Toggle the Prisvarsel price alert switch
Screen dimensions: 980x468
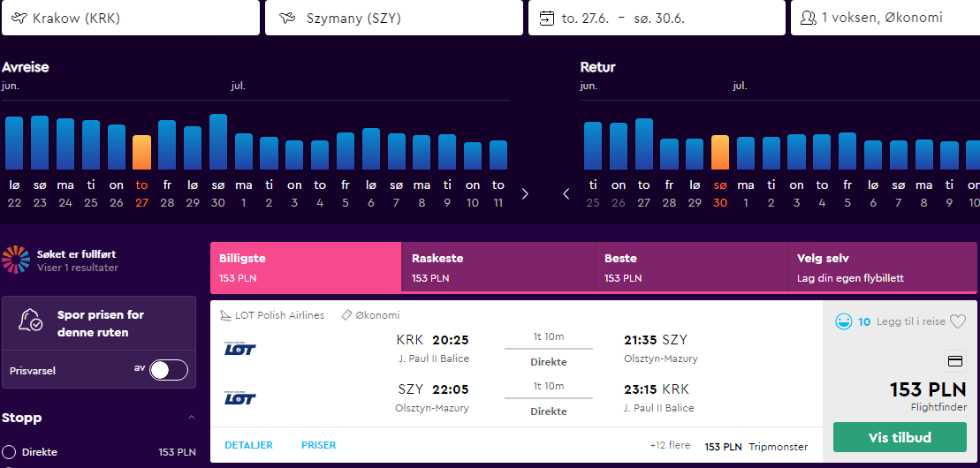coord(169,370)
